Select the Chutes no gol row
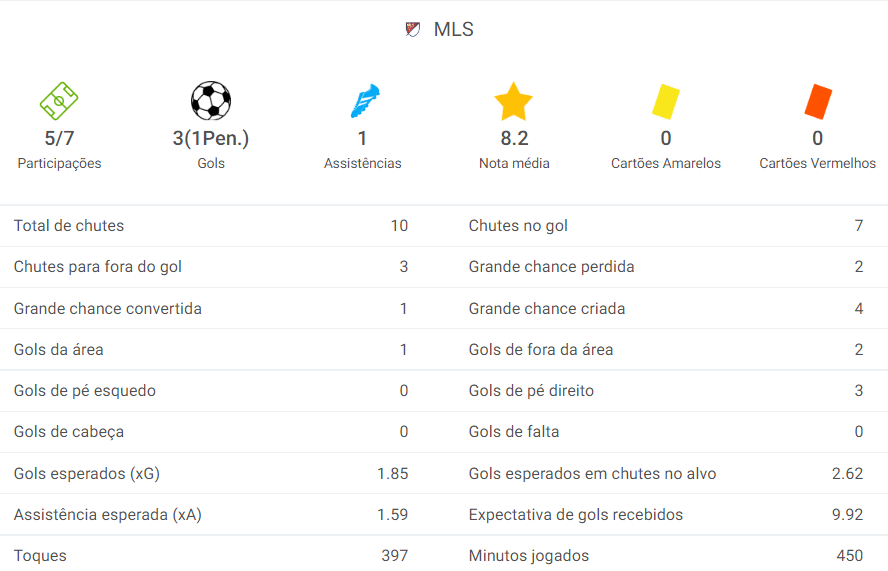Viewport: 888px width, 571px height. pos(665,226)
